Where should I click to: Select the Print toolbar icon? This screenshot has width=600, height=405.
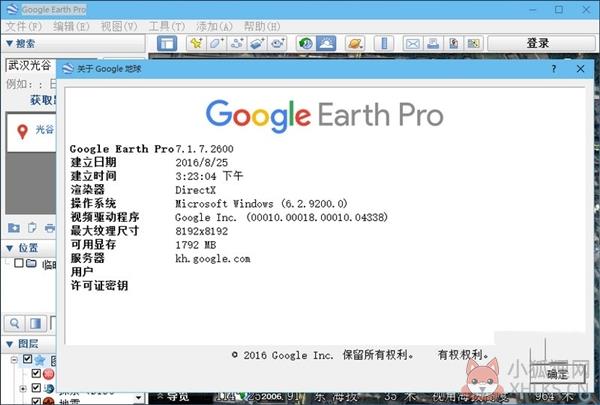tap(433, 44)
